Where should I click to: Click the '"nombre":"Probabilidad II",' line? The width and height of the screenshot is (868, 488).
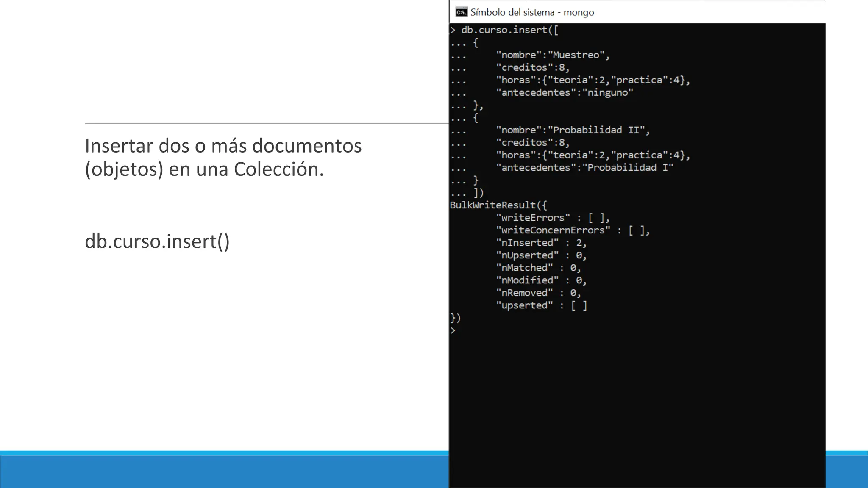[573, 130]
